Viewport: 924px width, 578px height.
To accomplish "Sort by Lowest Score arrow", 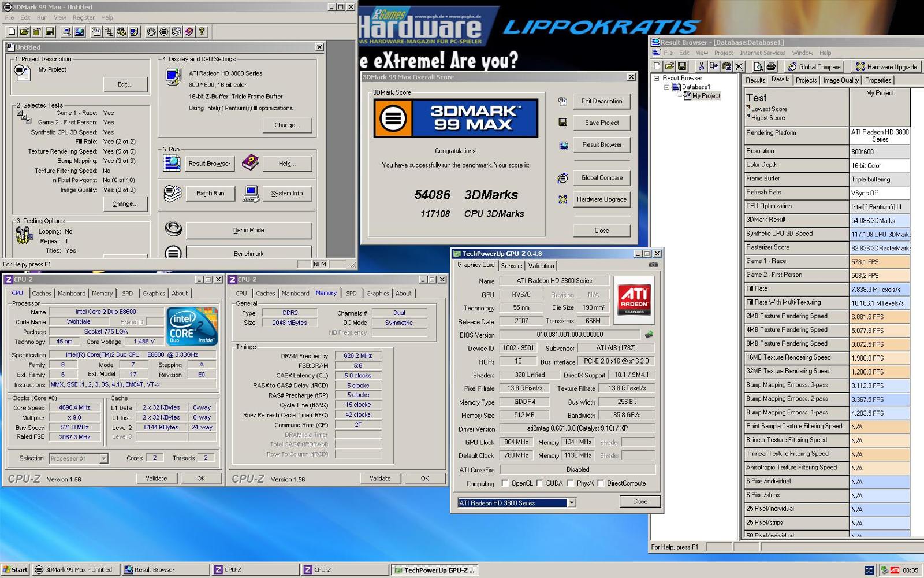I will pos(748,108).
